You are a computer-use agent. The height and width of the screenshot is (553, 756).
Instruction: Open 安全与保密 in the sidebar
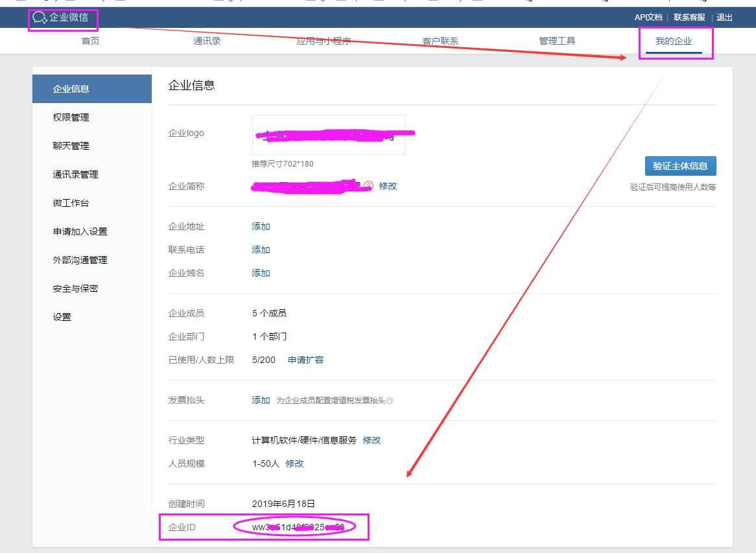(x=76, y=288)
